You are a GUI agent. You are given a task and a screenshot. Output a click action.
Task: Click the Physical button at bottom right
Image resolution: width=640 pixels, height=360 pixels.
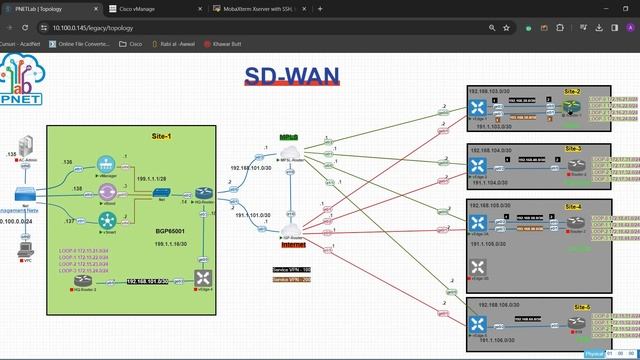click(594, 353)
